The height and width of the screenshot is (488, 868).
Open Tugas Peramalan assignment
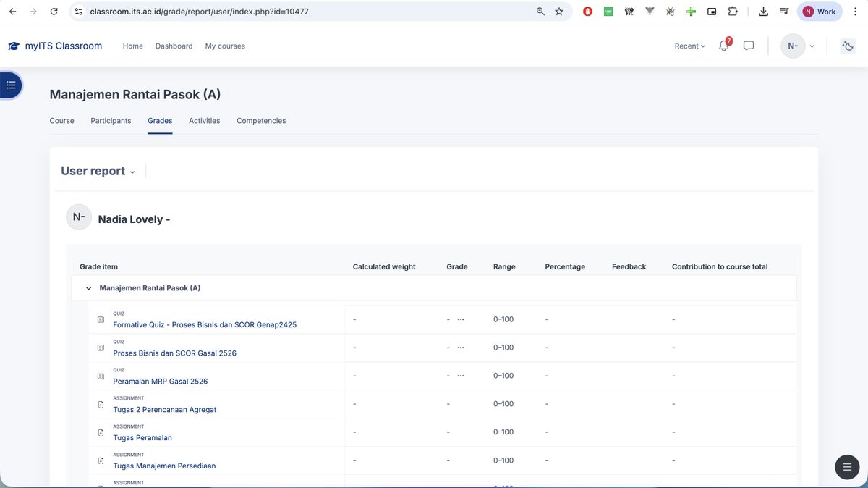142,438
